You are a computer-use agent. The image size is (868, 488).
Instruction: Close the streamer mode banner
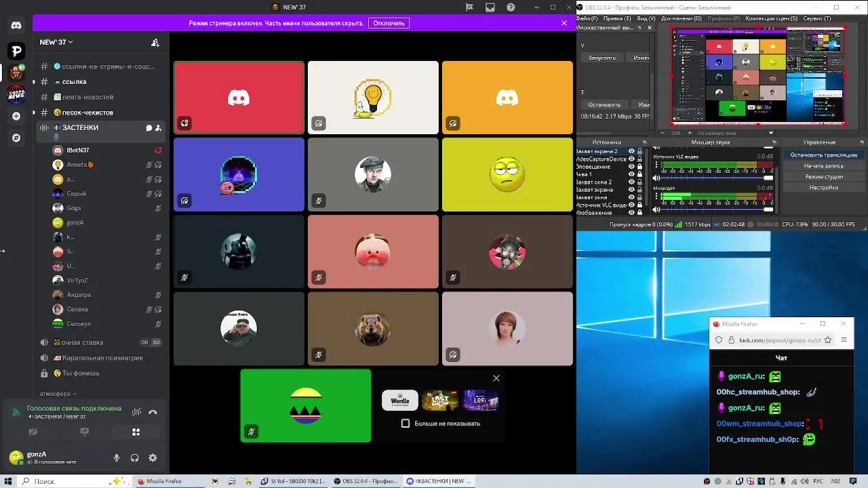564,23
